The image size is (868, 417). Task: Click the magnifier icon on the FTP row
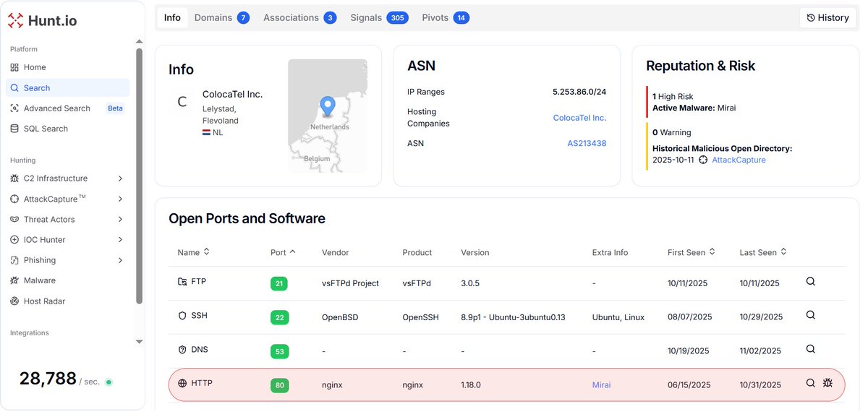(810, 283)
